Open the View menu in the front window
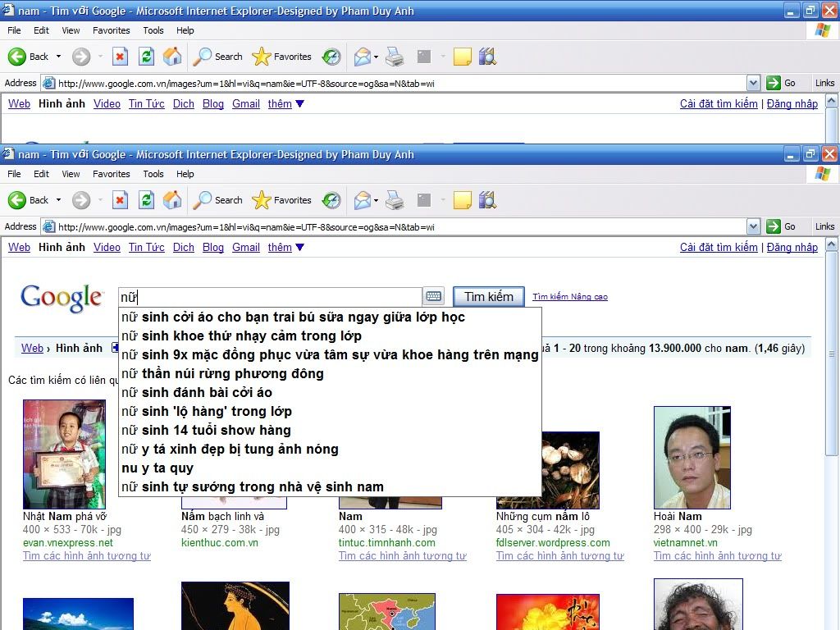Image resolution: width=840 pixels, height=630 pixels. click(71, 174)
